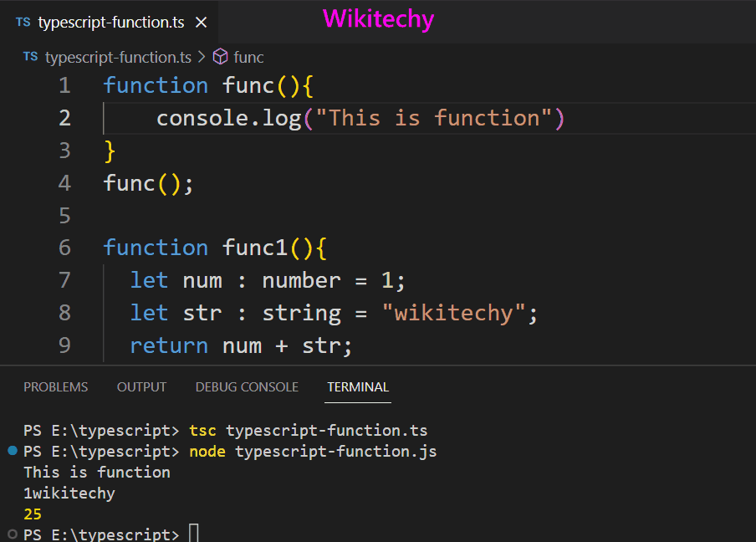Click the TS file icon in the editor tab
The image size is (756, 542).
[23, 23]
